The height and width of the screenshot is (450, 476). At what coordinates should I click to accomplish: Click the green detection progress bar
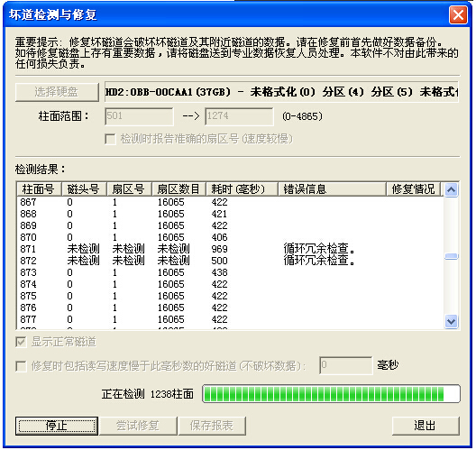pos(331,394)
